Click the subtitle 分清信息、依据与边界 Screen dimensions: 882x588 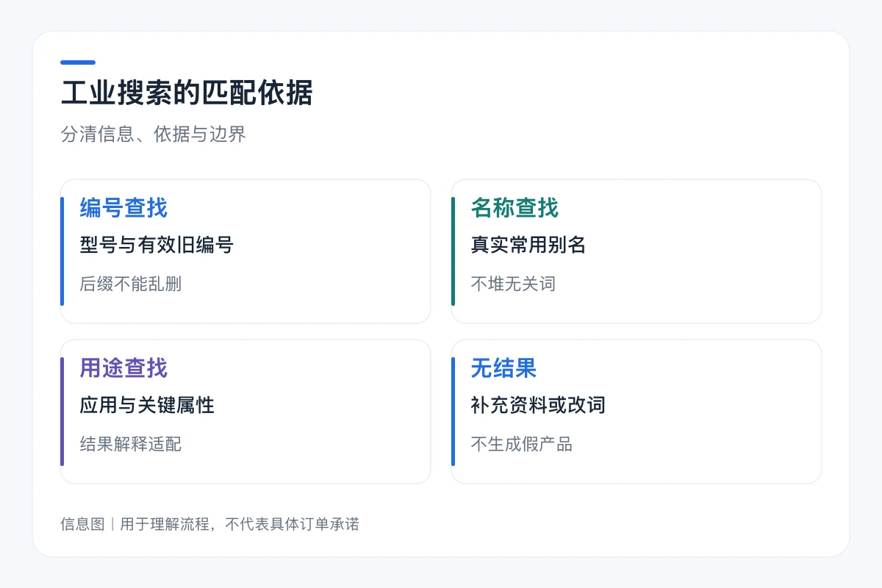click(x=153, y=135)
